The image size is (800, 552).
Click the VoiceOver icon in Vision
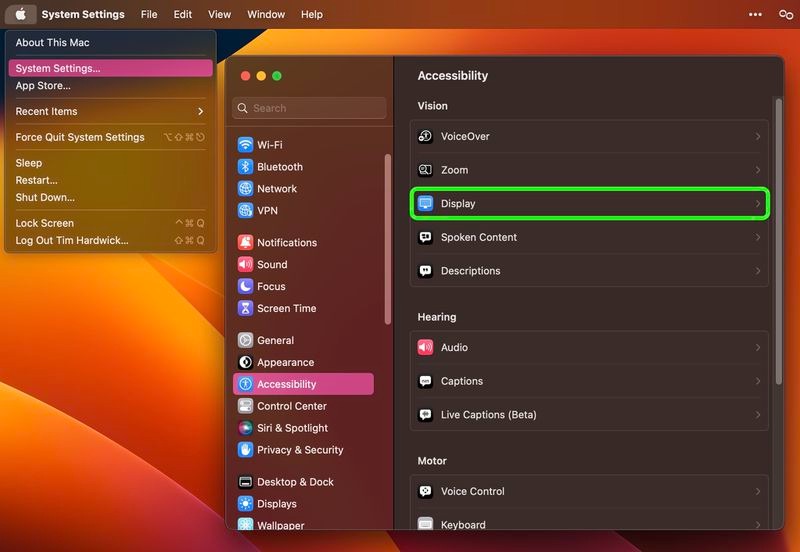point(426,136)
